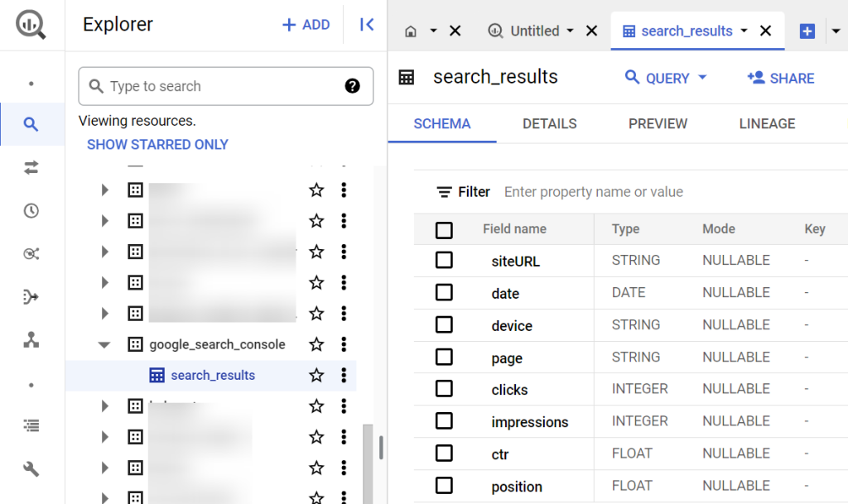Switch to the DETAILS tab

pyautogui.click(x=550, y=123)
